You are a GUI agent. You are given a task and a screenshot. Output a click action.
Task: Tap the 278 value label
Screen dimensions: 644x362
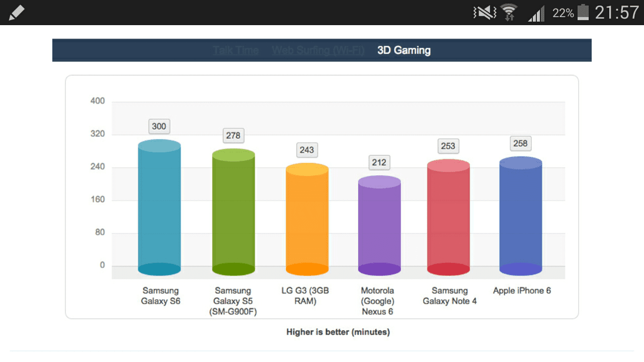point(233,135)
